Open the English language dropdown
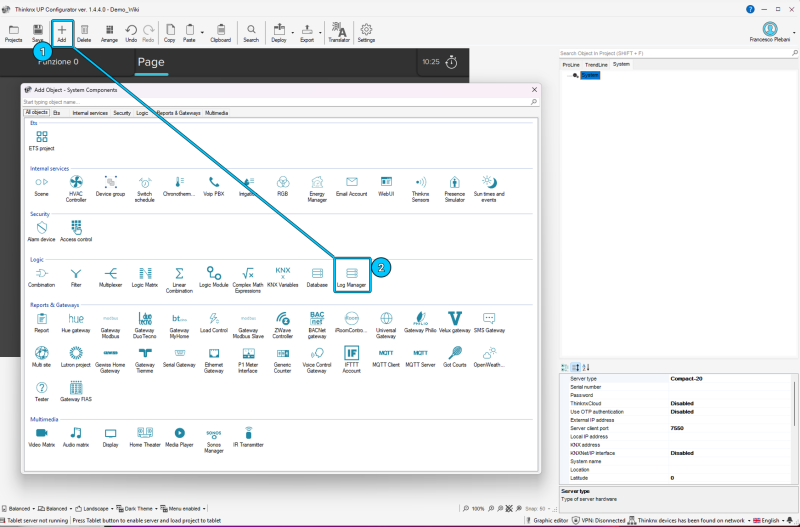Screen dimensions: 800x527 (x=768, y=520)
